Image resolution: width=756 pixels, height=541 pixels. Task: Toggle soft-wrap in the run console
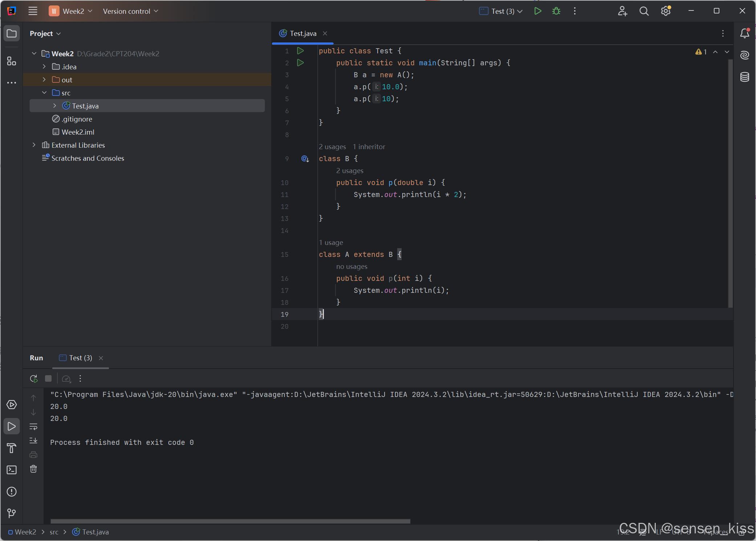pyautogui.click(x=33, y=426)
